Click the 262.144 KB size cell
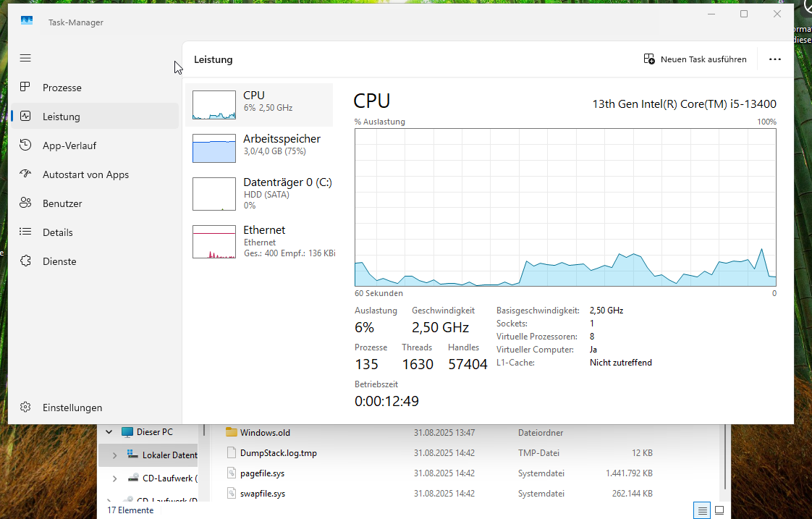Screen dimensions: 812x519 (632, 493)
